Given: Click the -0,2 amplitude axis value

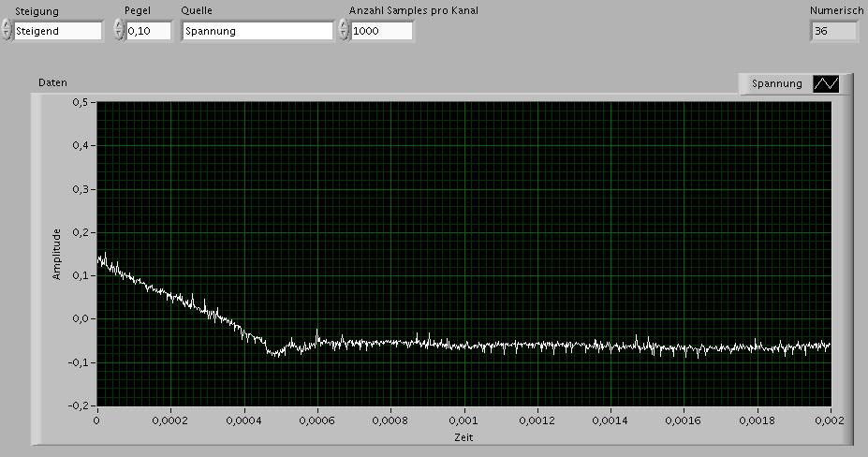Looking at the screenshot, I should 78,405.
